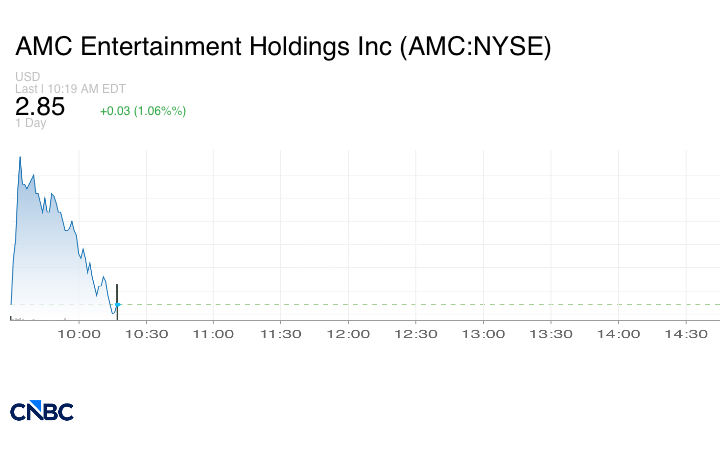The height and width of the screenshot is (450, 720).
Task: Click the 11:30 time axis label
Action: pos(281,334)
